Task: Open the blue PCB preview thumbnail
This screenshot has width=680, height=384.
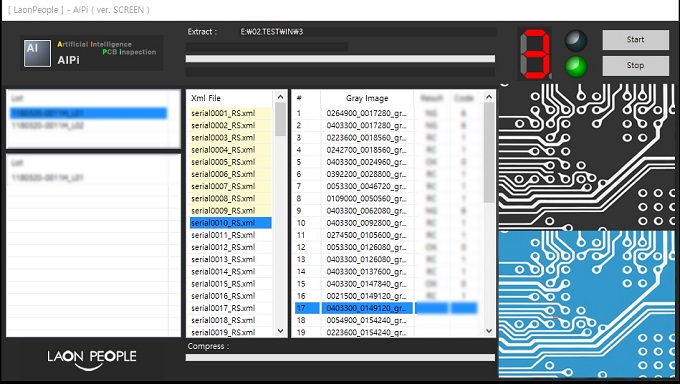Action: pyautogui.click(x=587, y=304)
